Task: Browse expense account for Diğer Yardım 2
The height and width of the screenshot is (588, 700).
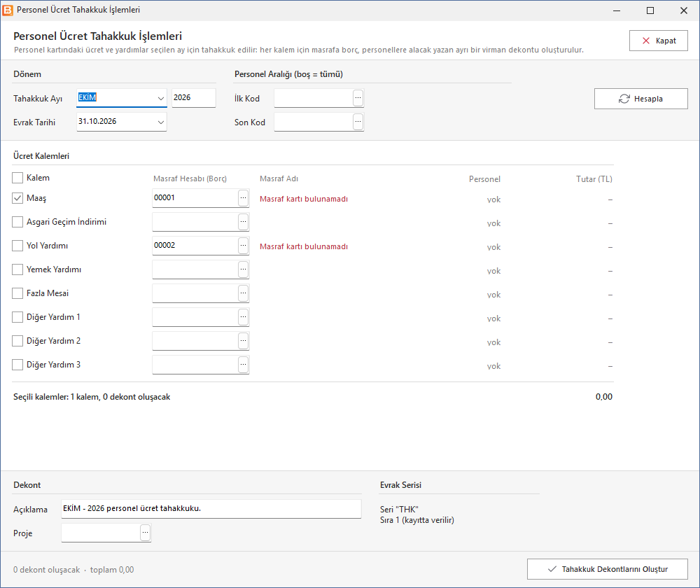Action: coord(243,341)
